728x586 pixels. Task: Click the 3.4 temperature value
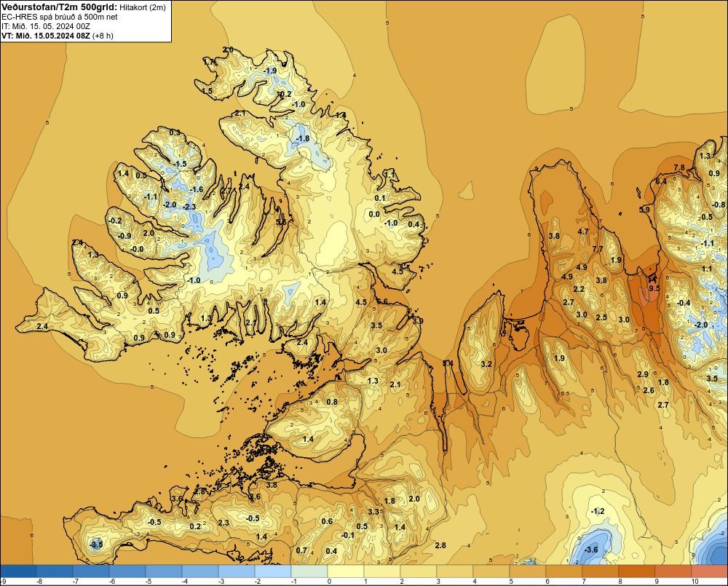[x=448, y=363]
